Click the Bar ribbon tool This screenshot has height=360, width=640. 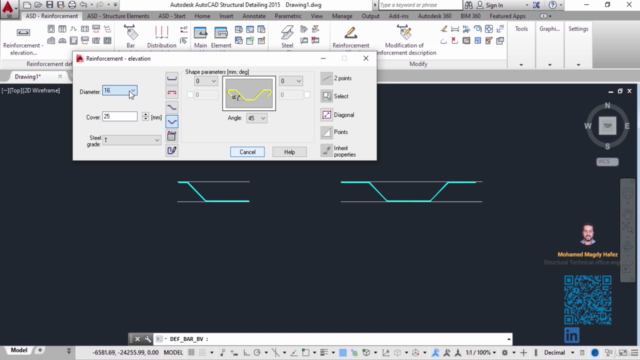[131, 36]
